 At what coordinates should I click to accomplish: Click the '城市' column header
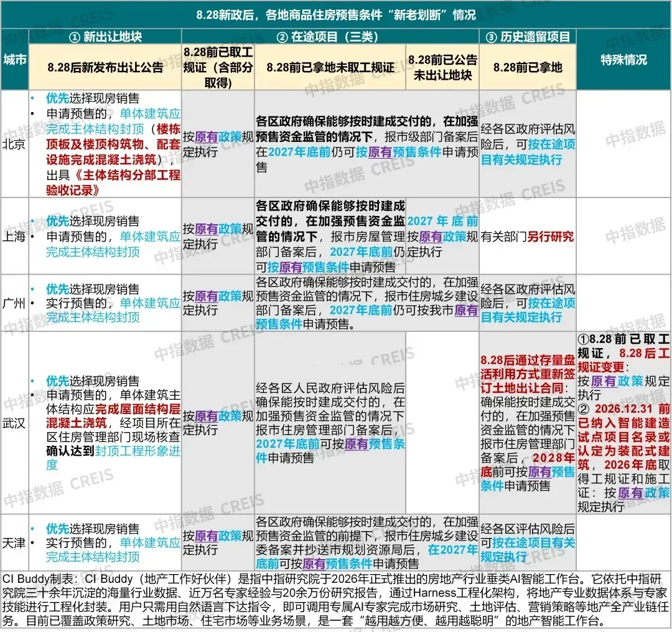click(x=15, y=59)
